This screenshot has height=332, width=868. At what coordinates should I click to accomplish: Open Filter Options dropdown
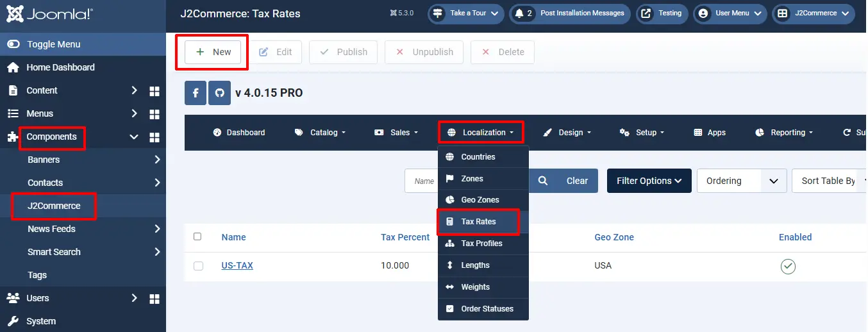pos(649,181)
